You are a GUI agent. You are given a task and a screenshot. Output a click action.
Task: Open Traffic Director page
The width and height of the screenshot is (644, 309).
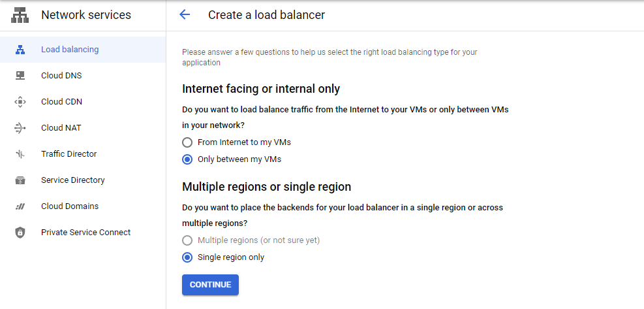pyautogui.click(x=83, y=154)
